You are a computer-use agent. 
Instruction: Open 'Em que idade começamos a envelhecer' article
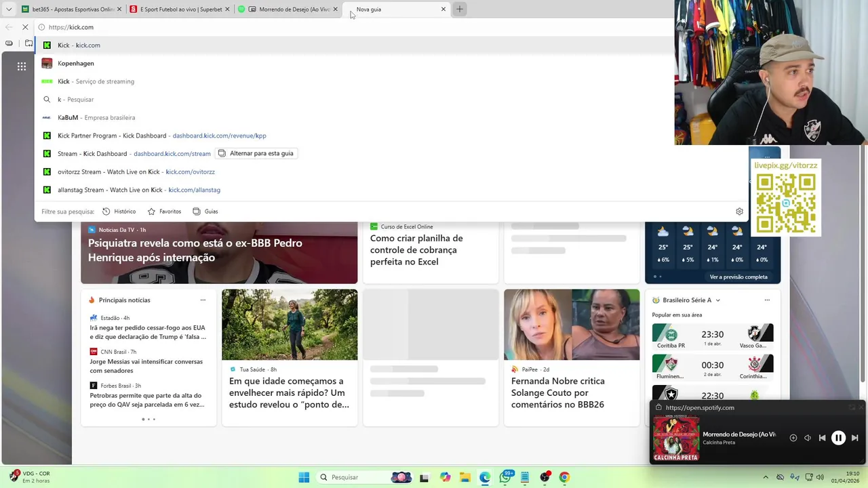click(289, 392)
